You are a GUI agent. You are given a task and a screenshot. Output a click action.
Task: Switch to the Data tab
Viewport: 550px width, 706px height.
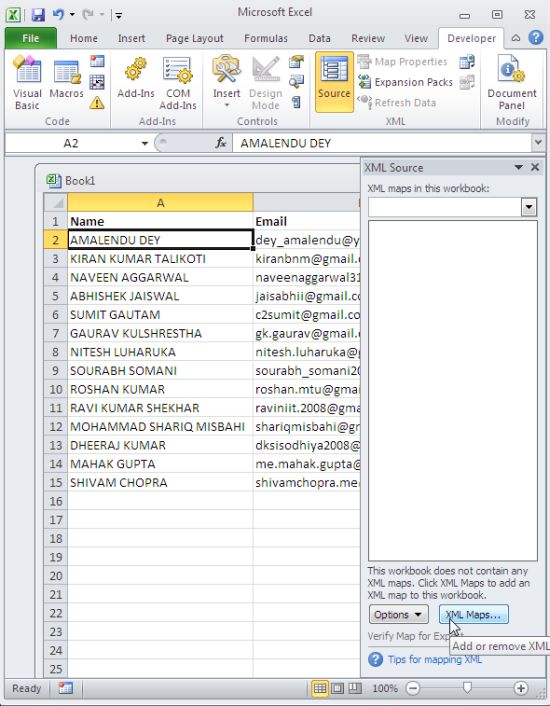(x=319, y=39)
